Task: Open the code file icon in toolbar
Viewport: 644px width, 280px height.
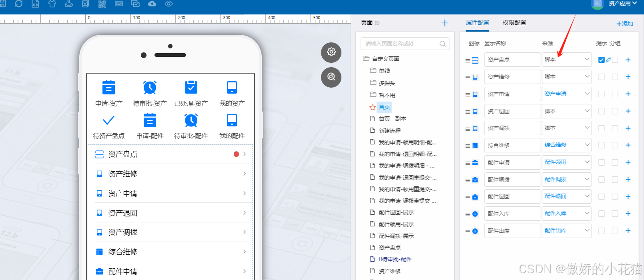Action: pos(35,4)
